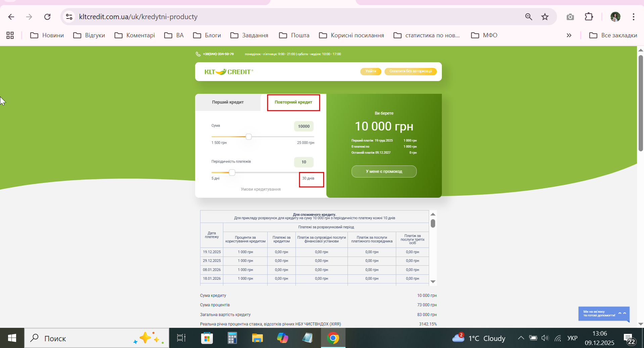This screenshot has width=644, height=348.
Task: Open Google Chrome on the taskbar
Action: 333,338
